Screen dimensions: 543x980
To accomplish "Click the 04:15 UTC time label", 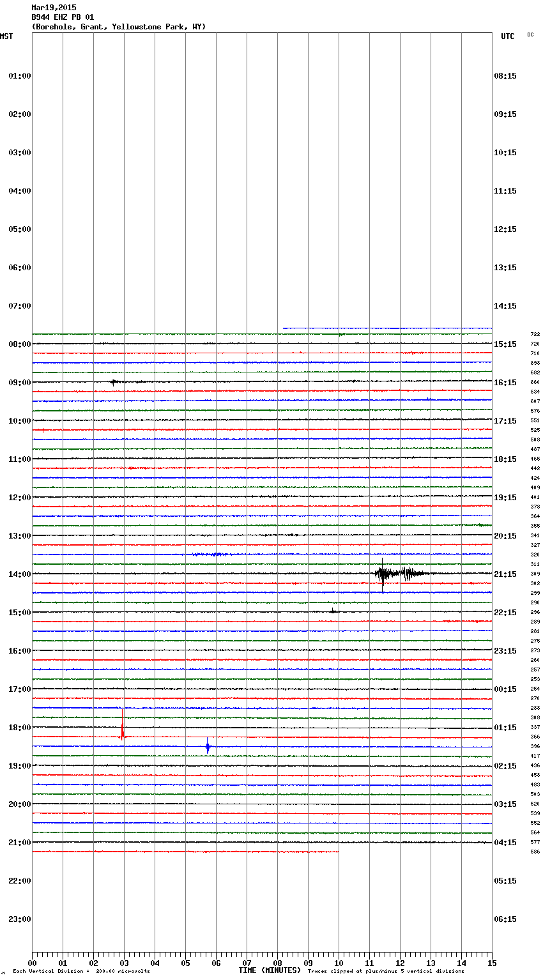I will tap(505, 843).
